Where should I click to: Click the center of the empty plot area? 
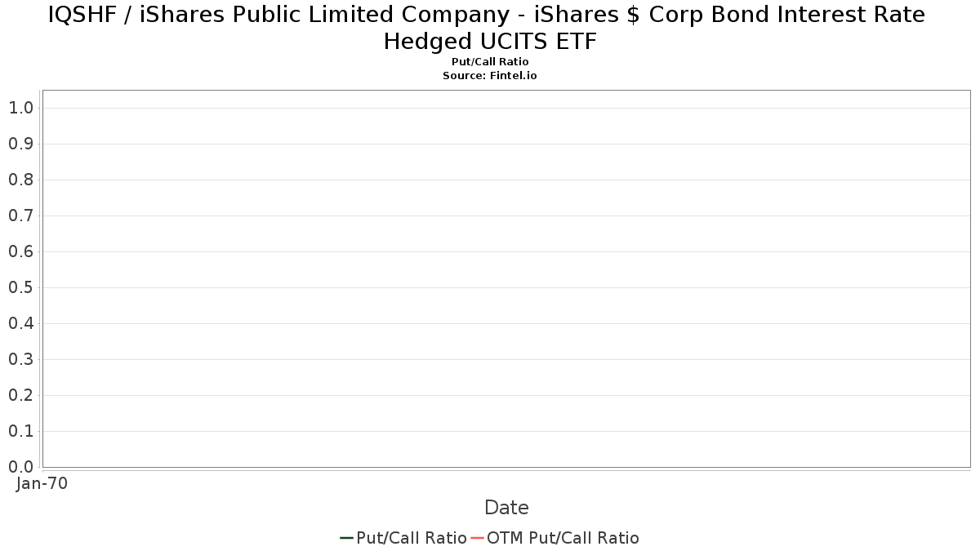click(x=506, y=278)
